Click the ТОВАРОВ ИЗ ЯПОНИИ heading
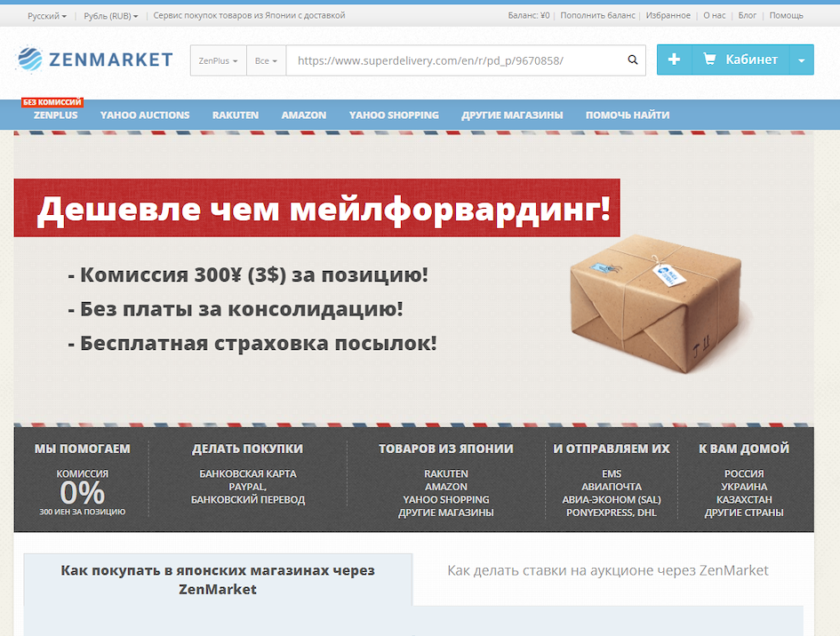The width and height of the screenshot is (840, 636). point(446,449)
